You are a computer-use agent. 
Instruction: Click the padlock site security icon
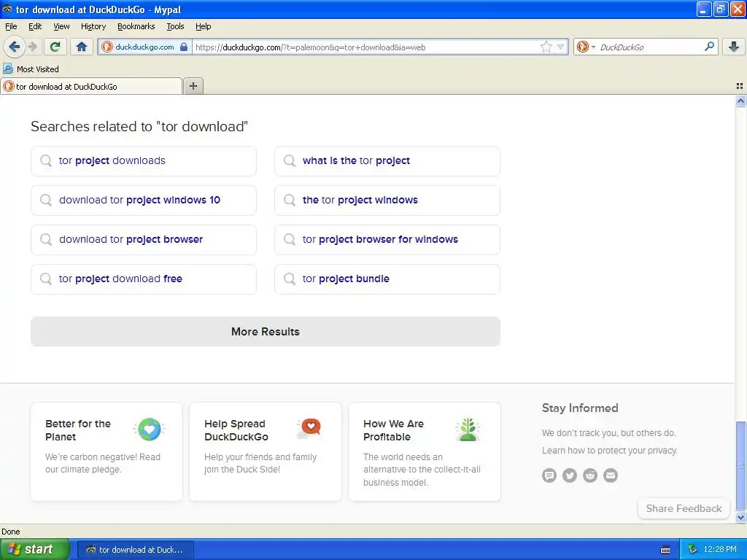184,47
